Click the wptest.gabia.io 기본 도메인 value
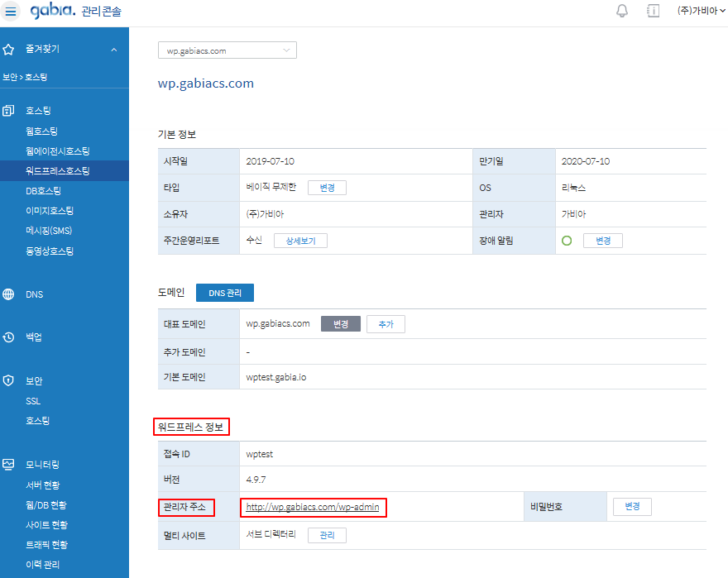Viewport: 728px width, 578px height. 276,377
